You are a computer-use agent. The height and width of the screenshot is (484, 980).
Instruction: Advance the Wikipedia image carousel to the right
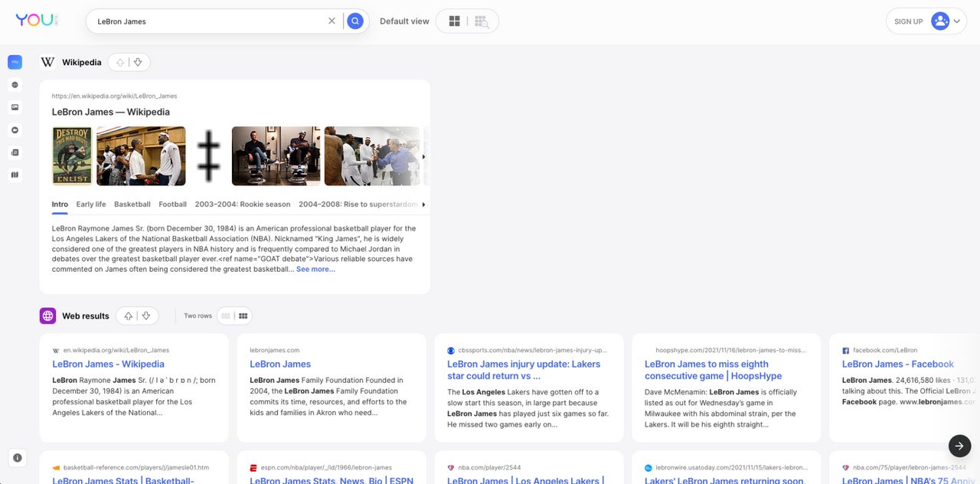point(424,156)
